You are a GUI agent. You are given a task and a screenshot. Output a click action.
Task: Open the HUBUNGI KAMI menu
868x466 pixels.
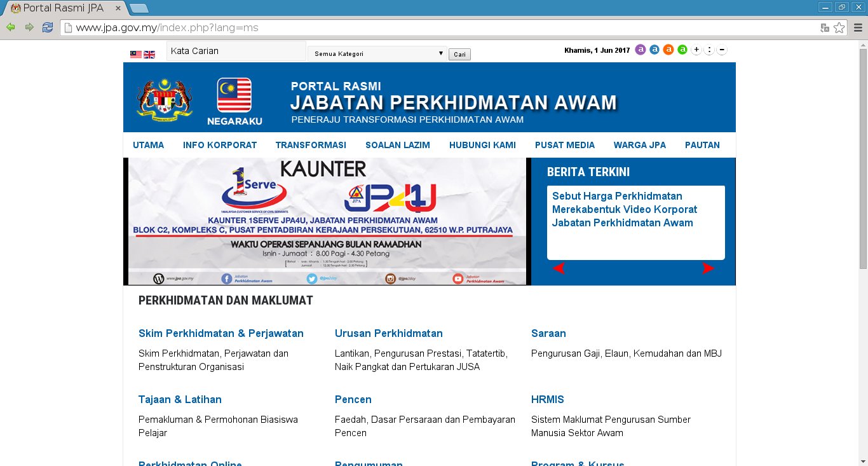(482, 145)
